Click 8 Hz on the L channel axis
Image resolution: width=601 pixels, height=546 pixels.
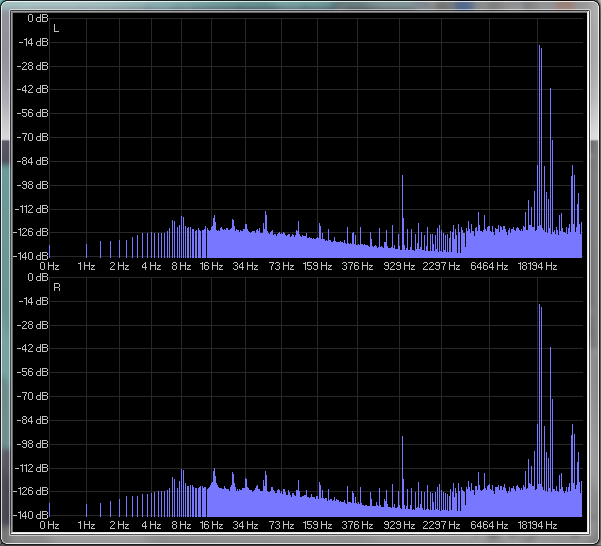point(181,266)
